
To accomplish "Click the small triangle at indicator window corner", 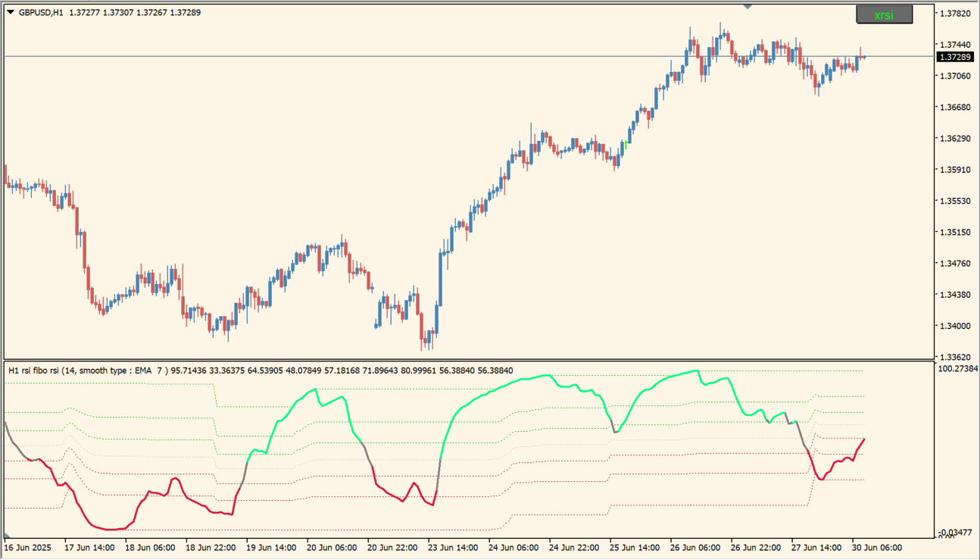I will coord(7,535).
